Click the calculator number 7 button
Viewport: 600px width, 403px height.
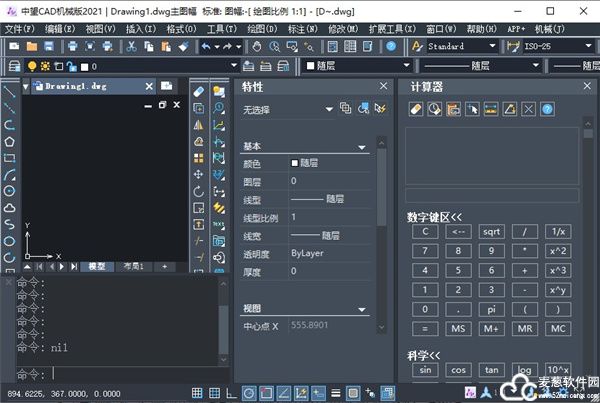[x=425, y=251]
